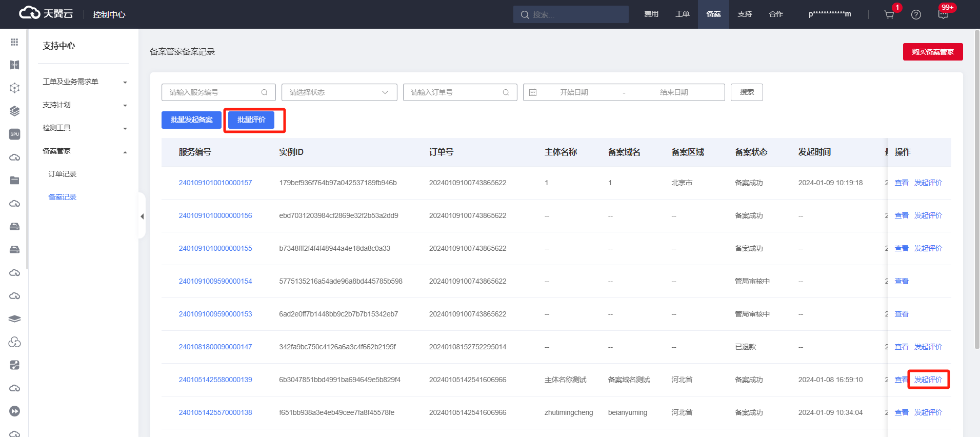This screenshot has height=437, width=980.
Task: Open the help question mark icon
Action: 916,14
